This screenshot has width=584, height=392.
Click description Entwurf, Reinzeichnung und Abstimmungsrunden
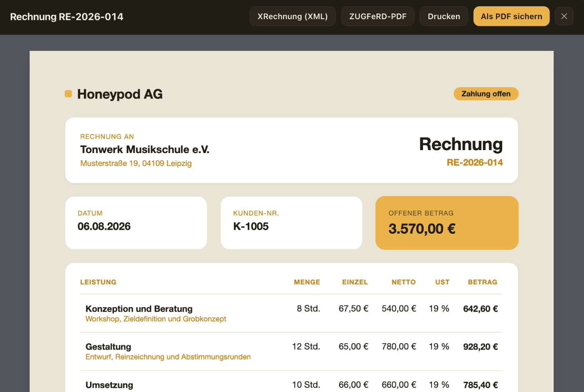tap(168, 357)
